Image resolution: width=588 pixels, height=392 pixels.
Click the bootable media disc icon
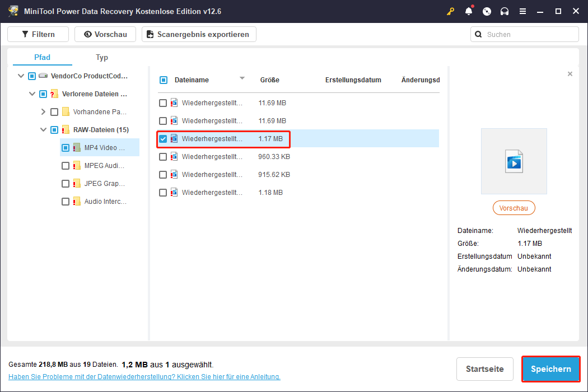(x=487, y=11)
